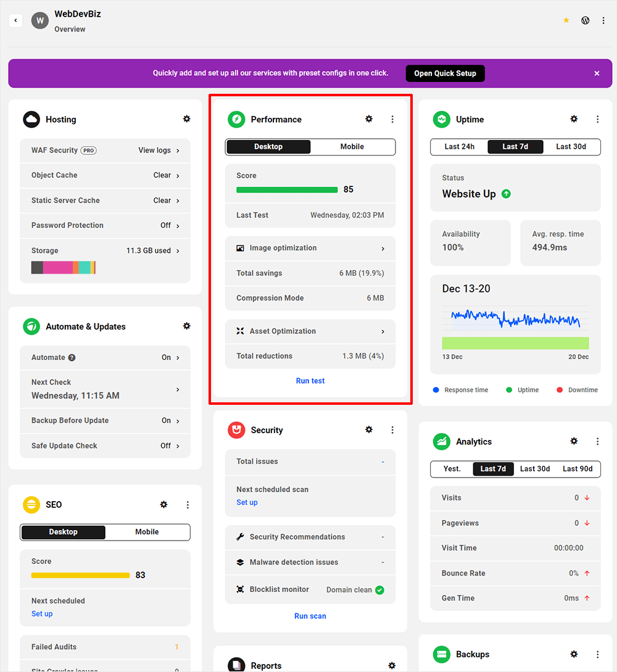Image resolution: width=617 pixels, height=672 pixels.
Task: Click Run scan link
Action: pos(310,616)
